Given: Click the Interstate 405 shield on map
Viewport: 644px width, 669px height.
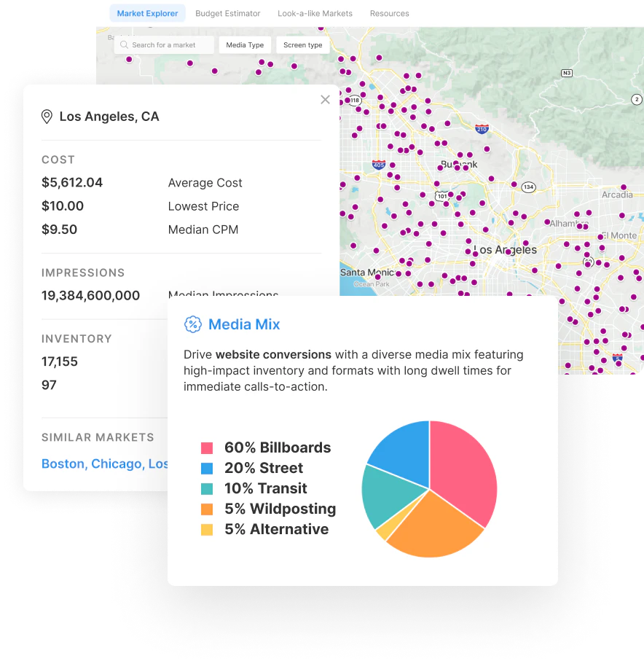Looking at the screenshot, I should click(x=379, y=165).
